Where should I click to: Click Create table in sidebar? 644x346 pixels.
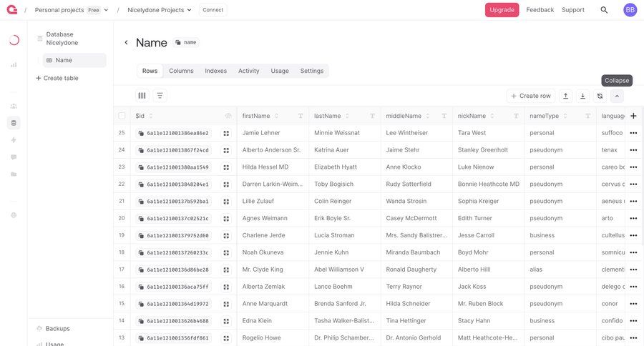[x=57, y=78]
